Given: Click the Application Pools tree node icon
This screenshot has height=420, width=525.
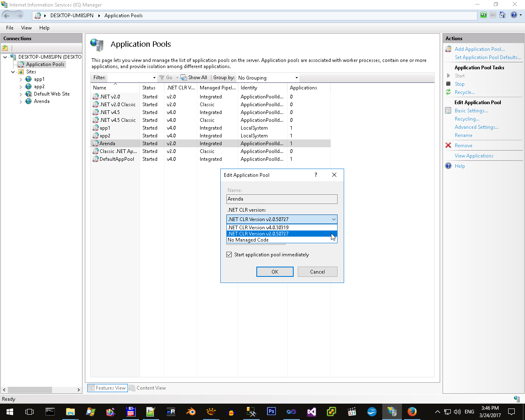Looking at the screenshot, I should [x=21, y=64].
